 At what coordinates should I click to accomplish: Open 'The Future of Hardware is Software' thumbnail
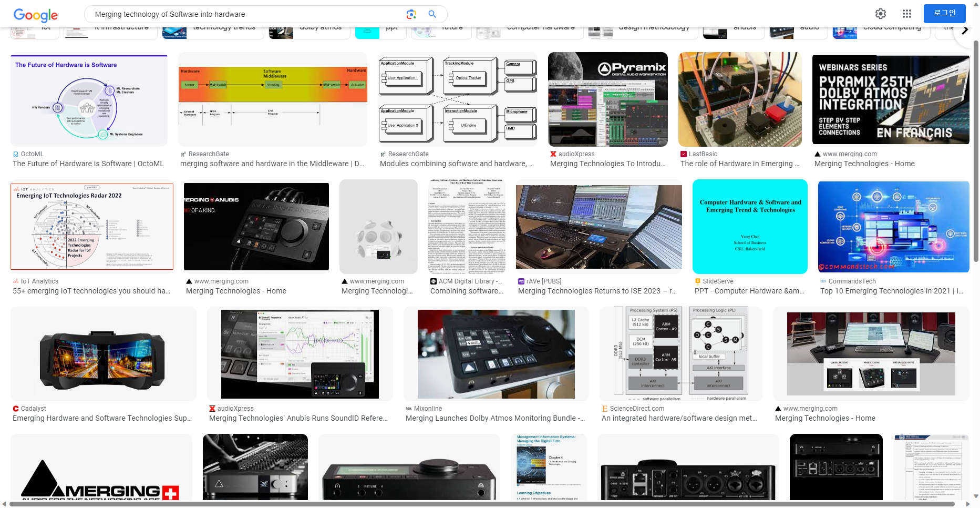(89, 99)
